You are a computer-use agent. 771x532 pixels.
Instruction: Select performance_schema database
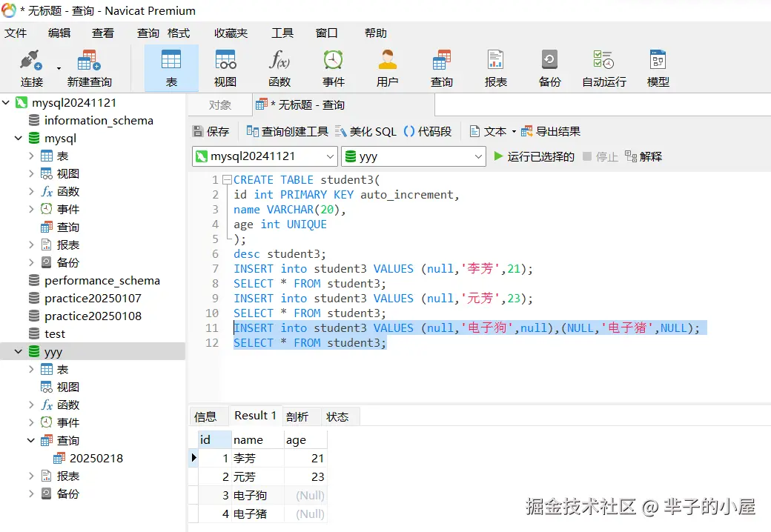pyautogui.click(x=102, y=281)
